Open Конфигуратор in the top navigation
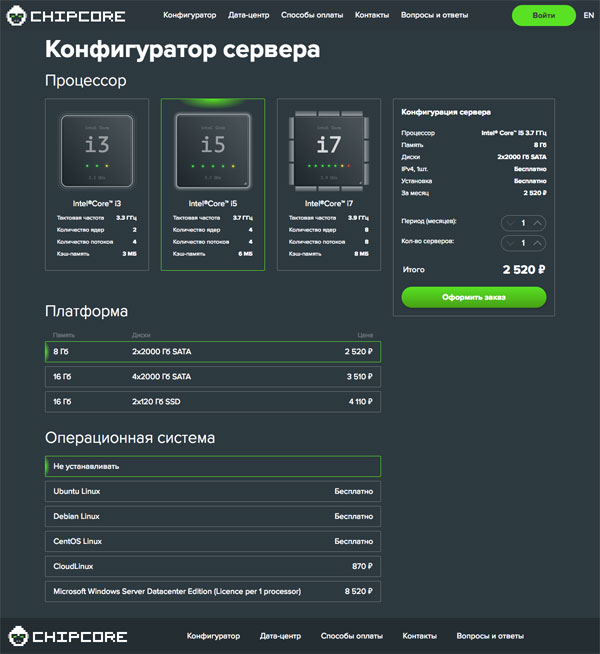Image resolution: width=600 pixels, height=654 pixels. (190, 15)
